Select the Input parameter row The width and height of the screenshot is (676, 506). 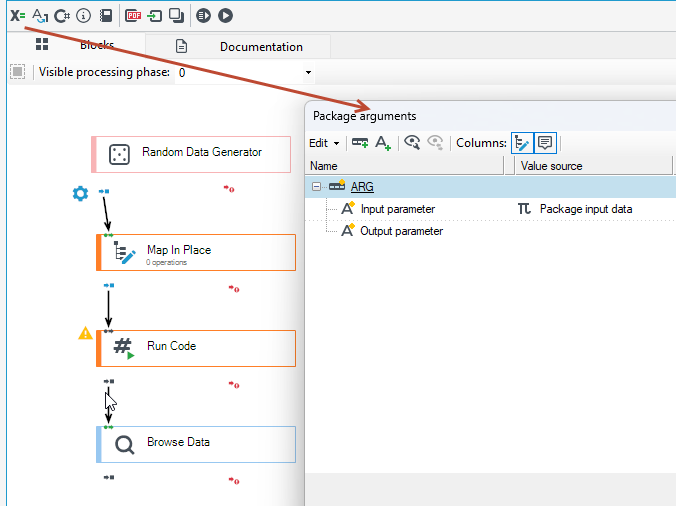tap(490, 209)
